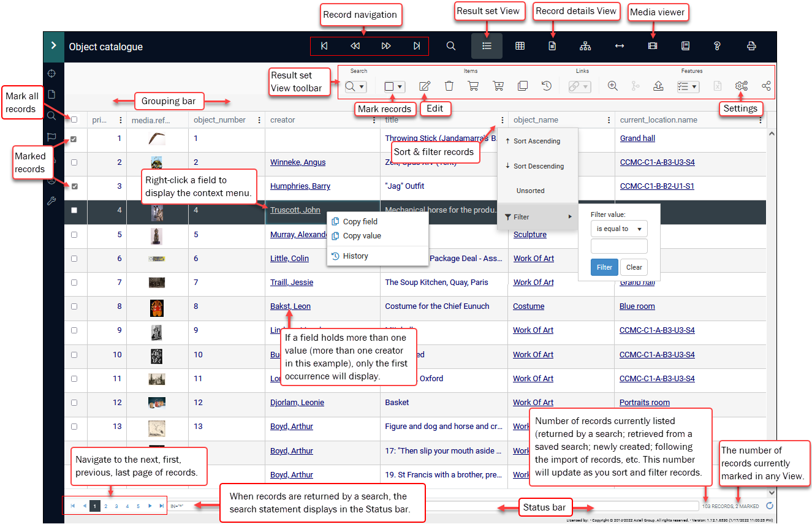812x524 pixels.
Task: Click the hierarchy browser icon in the top toolbar
Action: pyautogui.click(x=585, y=46)
